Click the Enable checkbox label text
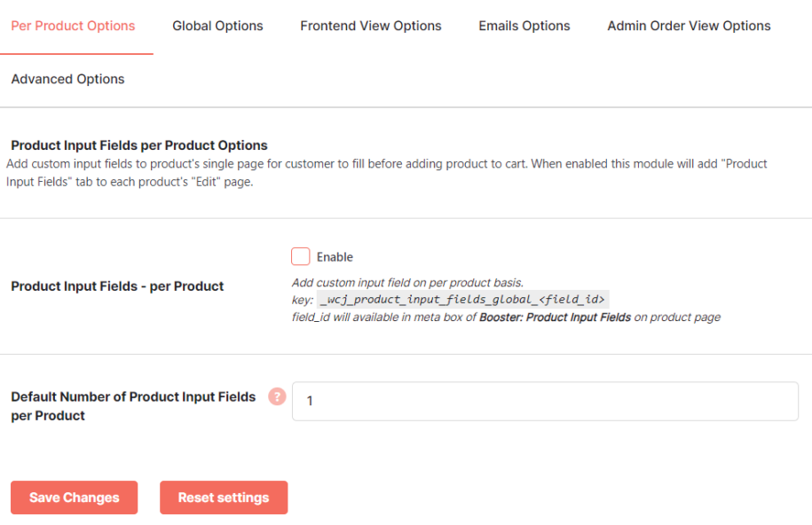This screenshot has width=812, height=525. click(x=335, y=257)
